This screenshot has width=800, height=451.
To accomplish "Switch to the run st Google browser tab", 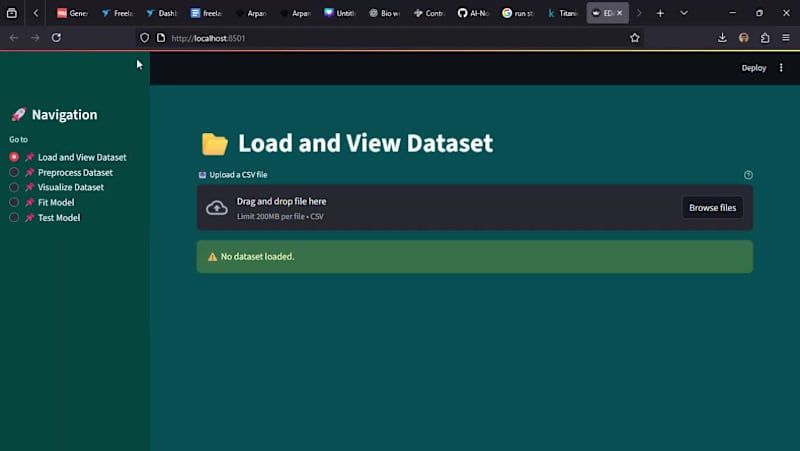I will tap(518, 13).
